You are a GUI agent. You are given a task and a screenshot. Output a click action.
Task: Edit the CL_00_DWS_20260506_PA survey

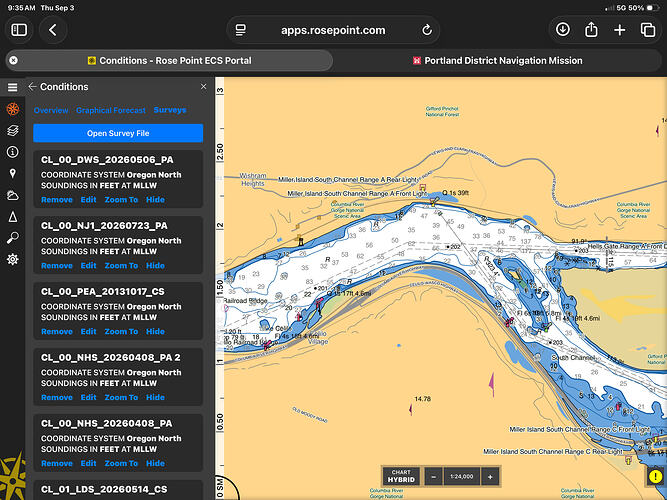point(88,200)
